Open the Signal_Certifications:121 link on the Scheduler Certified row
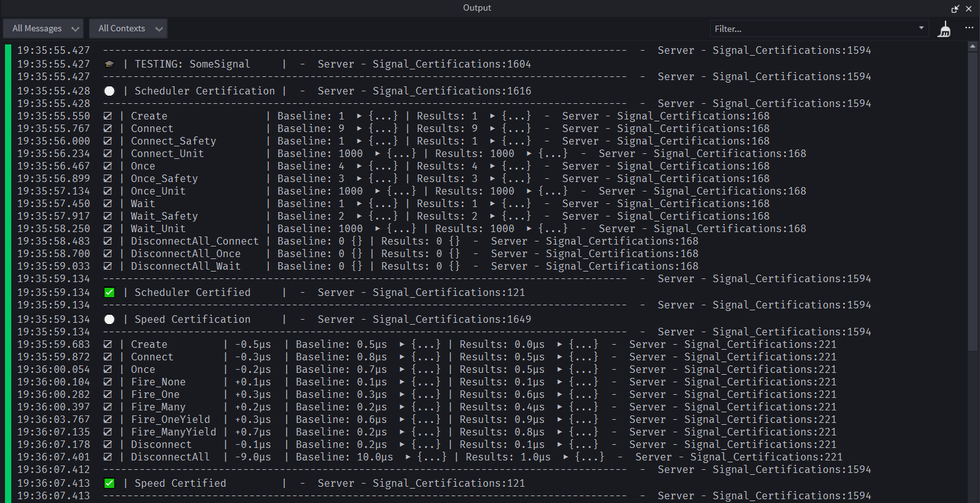The image size is (980, 503). (448, 292)
